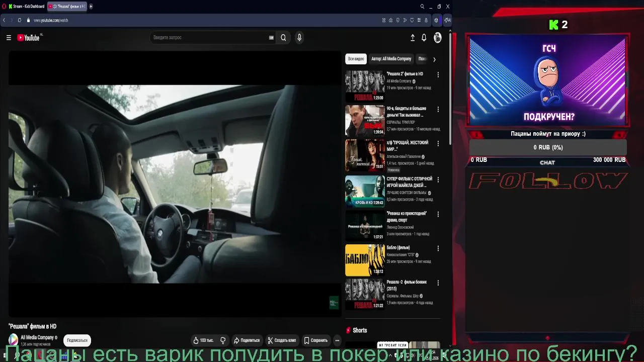Click the CHAT label in overlay
644x362 pixels.
point(547,162)
